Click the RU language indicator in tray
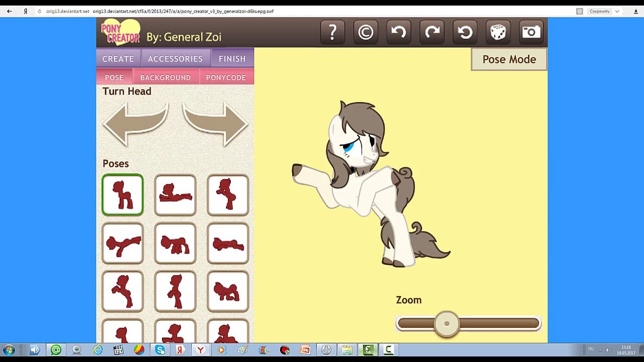This screenshot has width=644, height=362. (591, 349)
